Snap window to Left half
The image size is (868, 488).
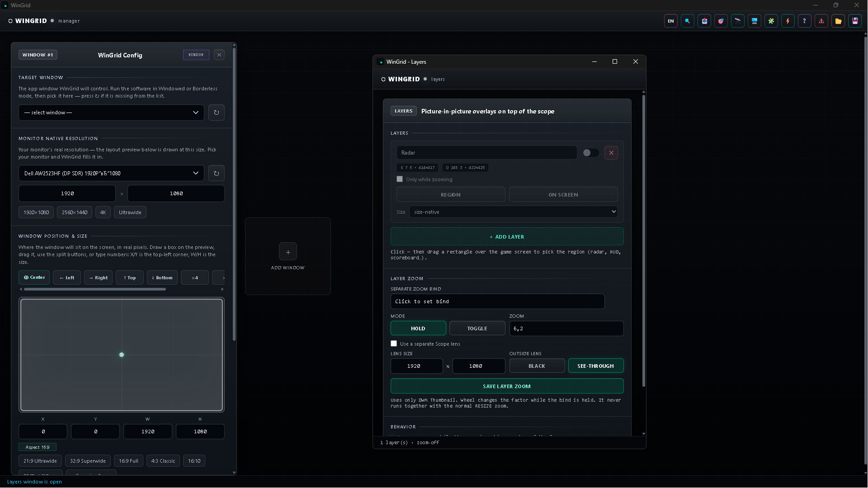tap(67, 277)
